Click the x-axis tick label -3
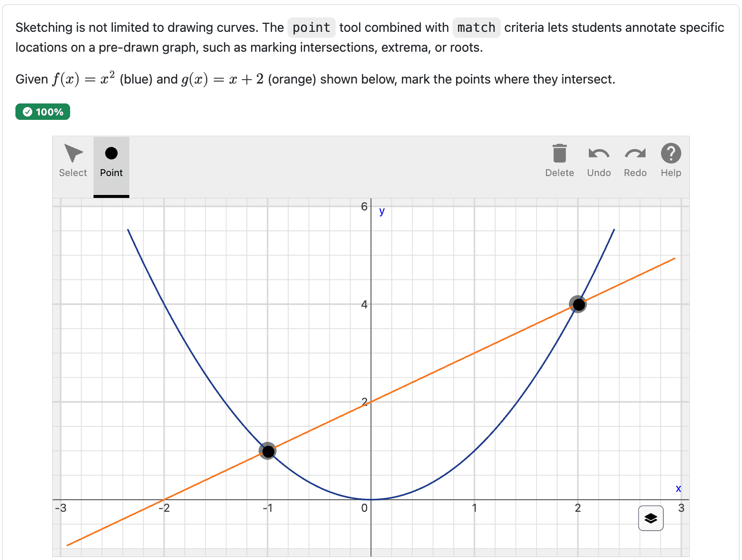Image resolution: width=742 pixels, height=560 pixels. [61, 508]
